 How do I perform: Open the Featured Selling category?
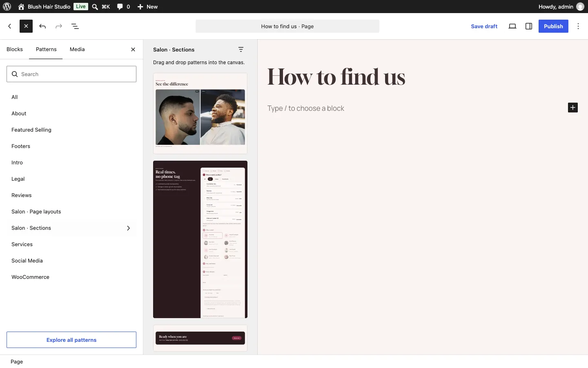(x=71, y=130)
